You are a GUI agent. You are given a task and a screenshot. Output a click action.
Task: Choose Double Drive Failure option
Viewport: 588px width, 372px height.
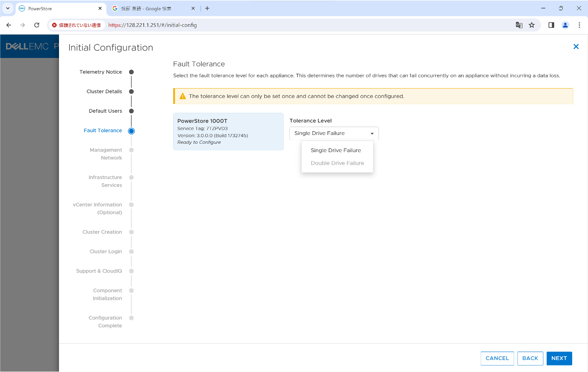337,163
